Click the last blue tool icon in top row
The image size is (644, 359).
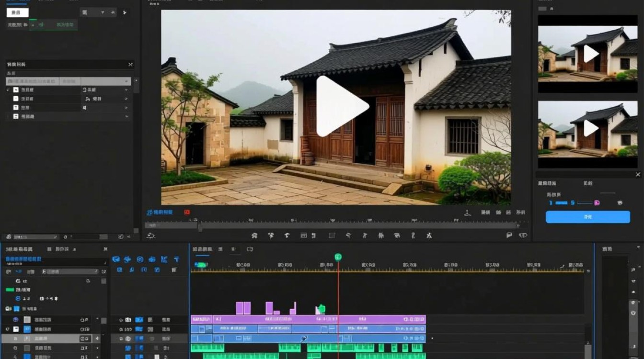176,259
